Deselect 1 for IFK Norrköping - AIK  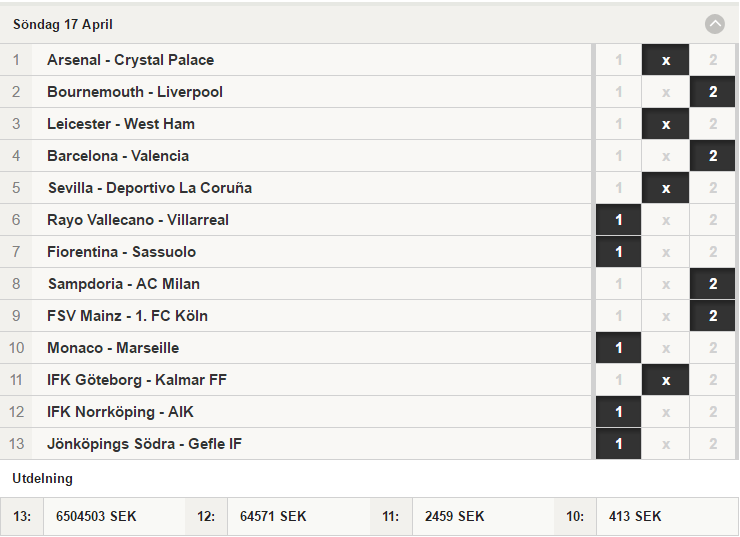pos(618,411)
